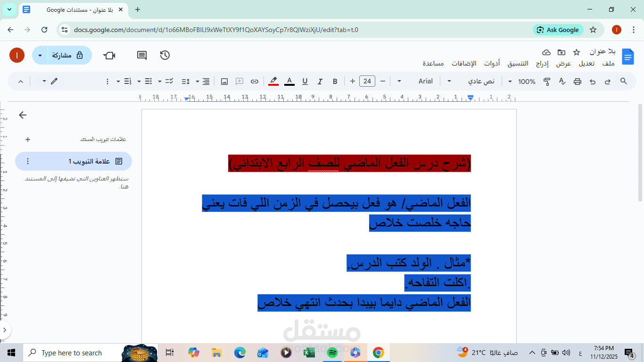
Task: Rename the document title بلا عنوان
Action: pos(603,52)
